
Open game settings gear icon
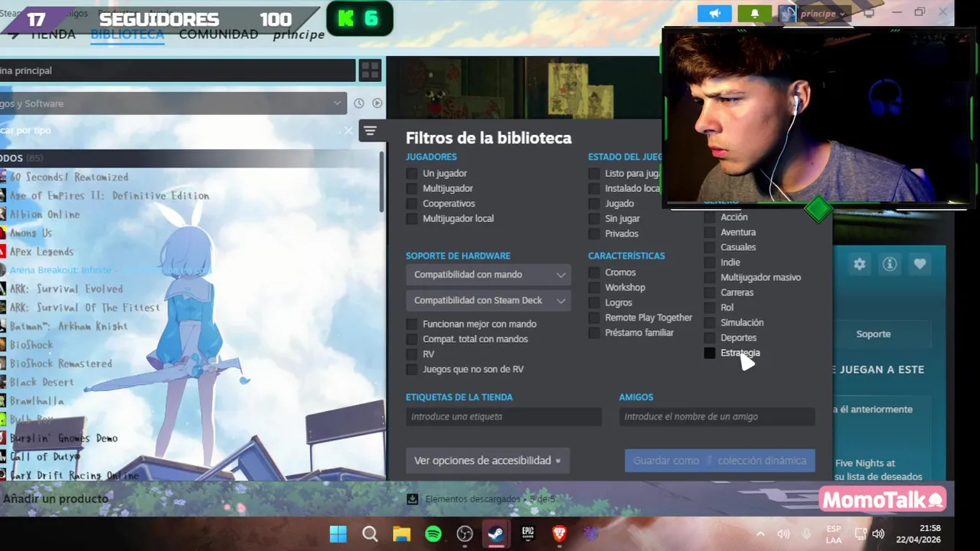(859, 264)
